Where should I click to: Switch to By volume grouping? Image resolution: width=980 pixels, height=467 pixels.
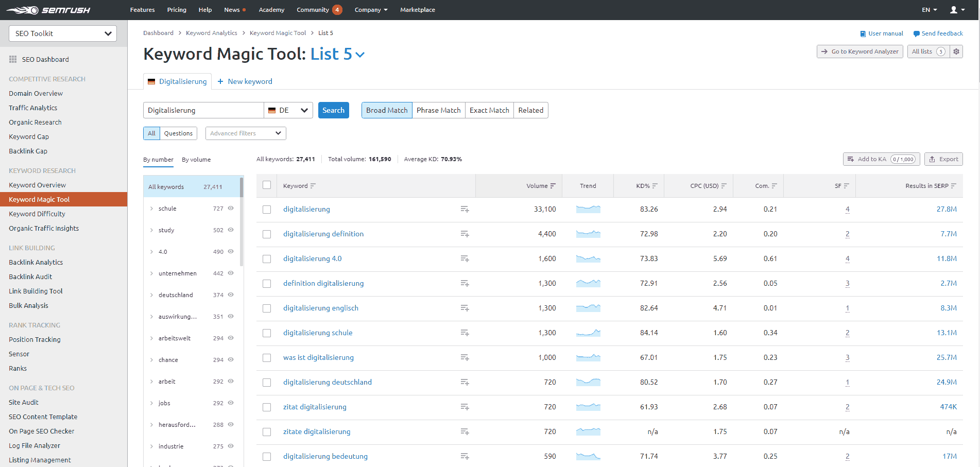[x=196, y=160]
